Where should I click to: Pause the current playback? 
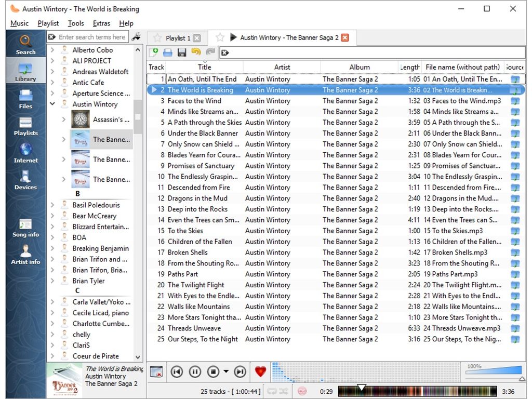pyautogui.click(x=195, y=371)
